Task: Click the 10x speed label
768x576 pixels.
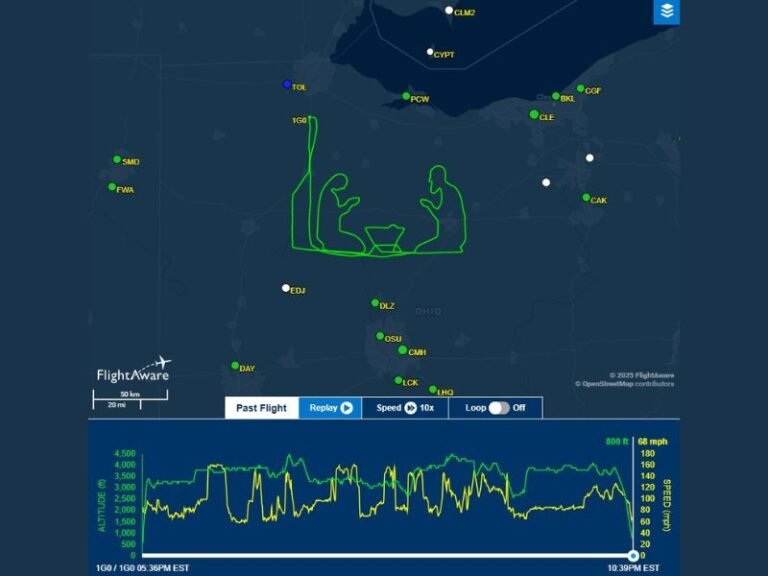Action: pos(427,408)
